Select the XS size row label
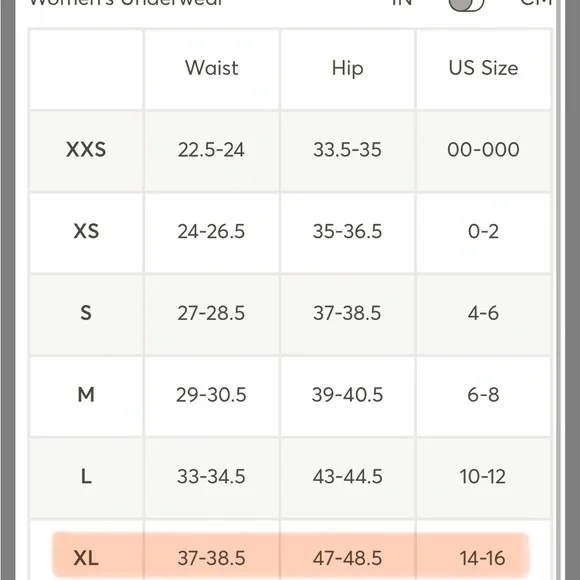This screenshot has height=580, width=580. [86, 232]
